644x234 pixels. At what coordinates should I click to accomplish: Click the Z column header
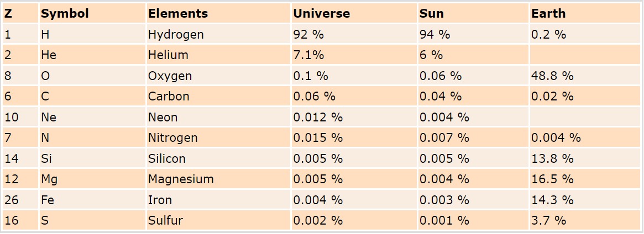8,14
